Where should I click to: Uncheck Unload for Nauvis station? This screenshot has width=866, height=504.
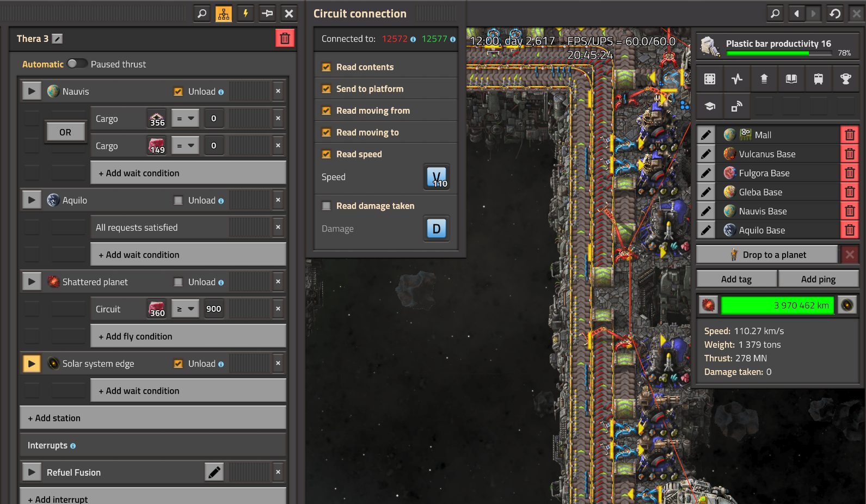pyautogui.click(x=178, y=91)
